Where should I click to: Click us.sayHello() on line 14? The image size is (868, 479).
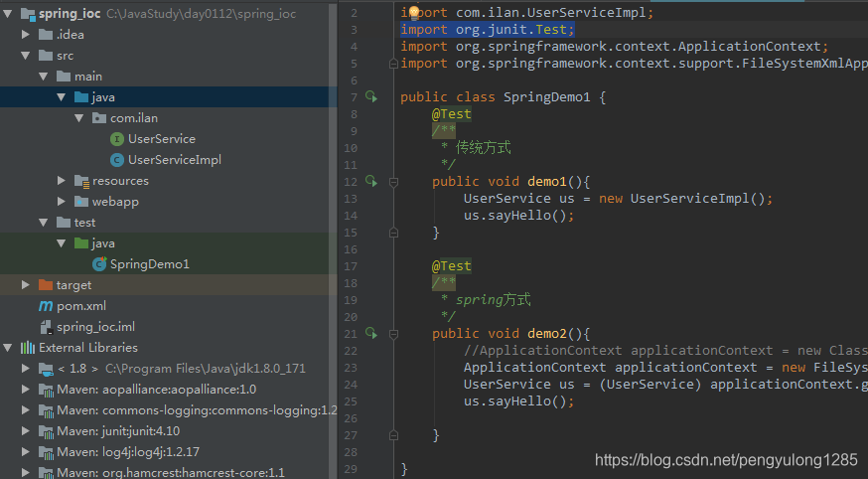pos(518,216)
